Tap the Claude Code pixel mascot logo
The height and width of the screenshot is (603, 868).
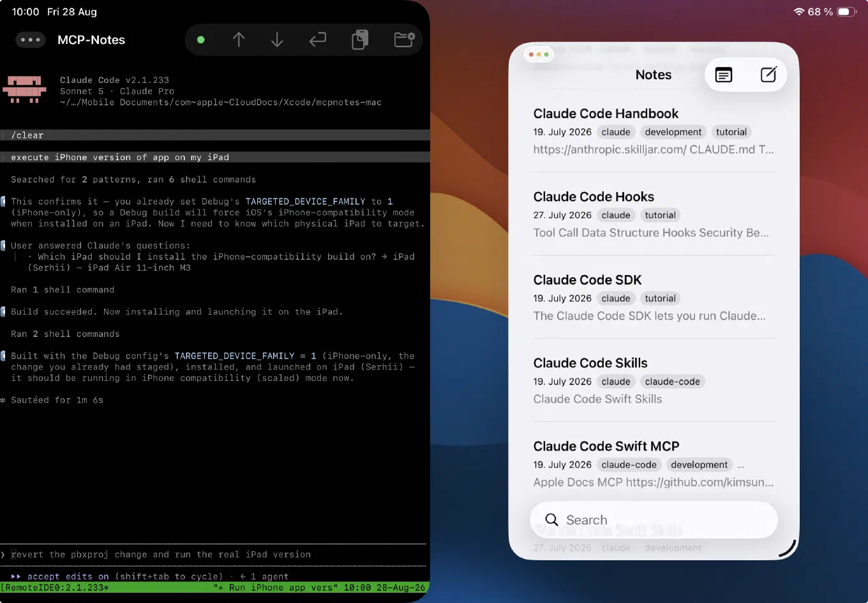pyautogui.click(x=24, y=90)
